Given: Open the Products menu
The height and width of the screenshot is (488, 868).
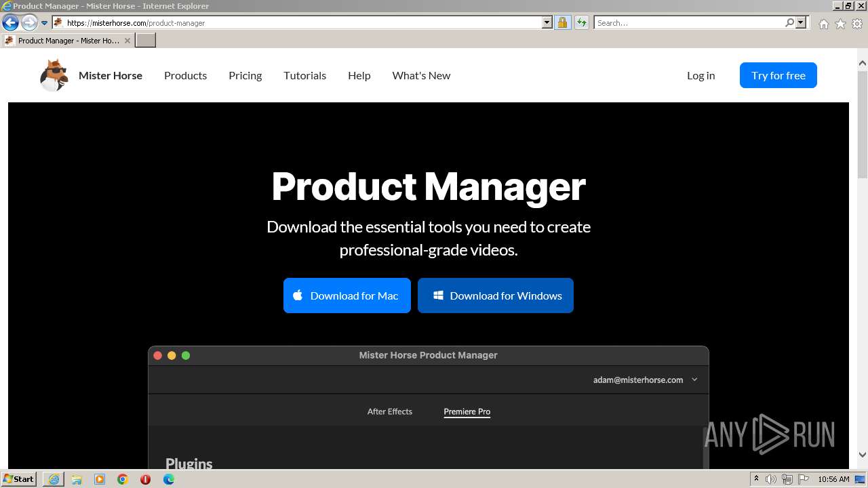Looking at the screenshot, I should click(x=185, y=75).
